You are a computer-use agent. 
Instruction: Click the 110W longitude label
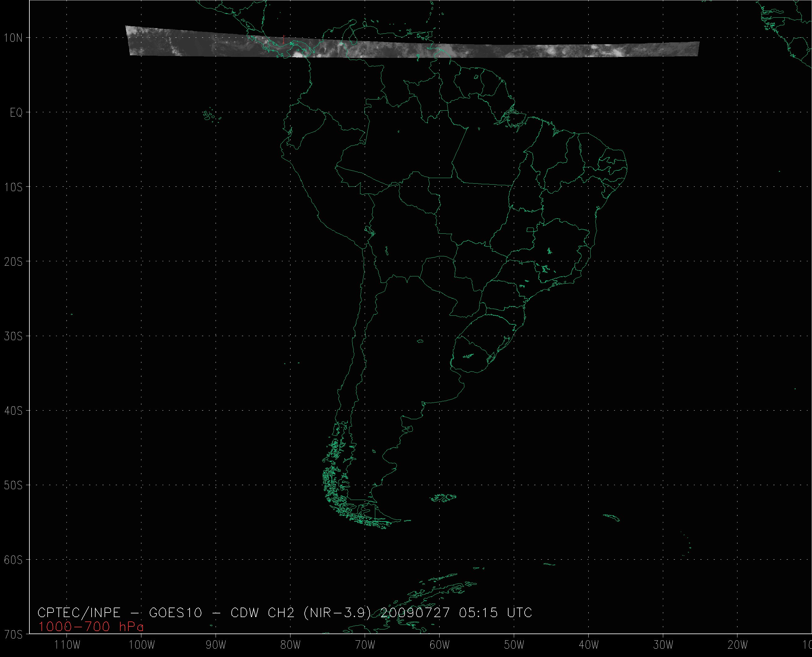click(67, 645)
